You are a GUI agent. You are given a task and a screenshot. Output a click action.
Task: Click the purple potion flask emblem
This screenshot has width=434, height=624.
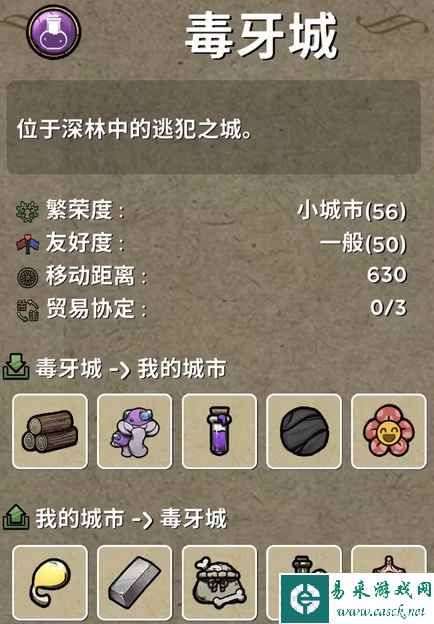coord(54,31)
